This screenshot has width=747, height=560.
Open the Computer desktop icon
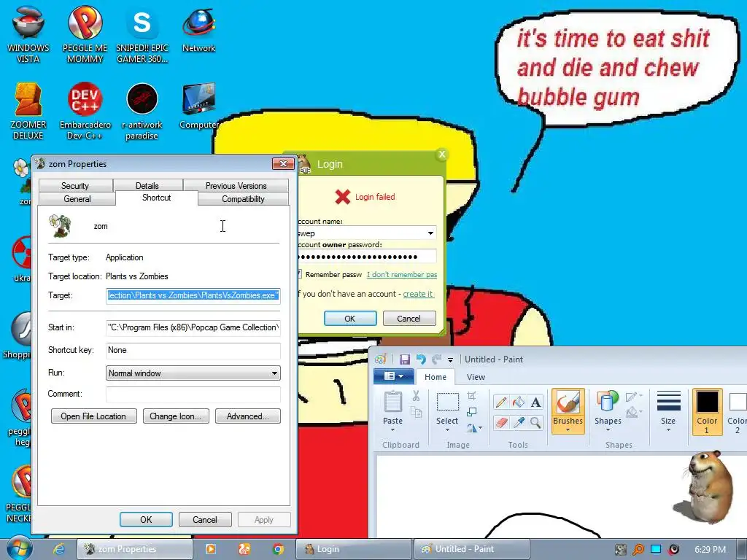click(198, 106)
